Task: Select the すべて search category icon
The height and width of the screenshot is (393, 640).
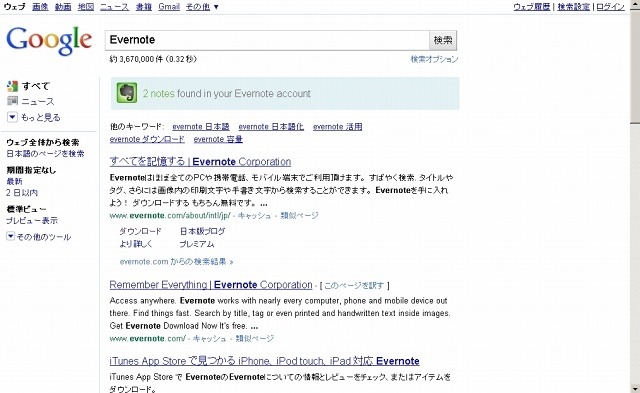Action: point(12,86)
